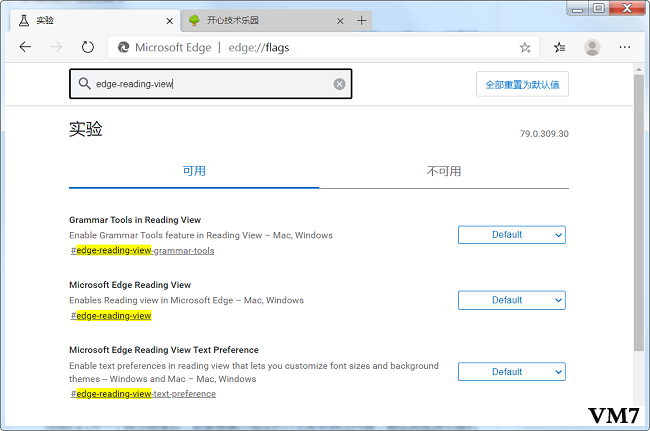The width and height of the screenshot is (650, 431).
Task: Open a new tab with plus
Action: coord(361,20)
